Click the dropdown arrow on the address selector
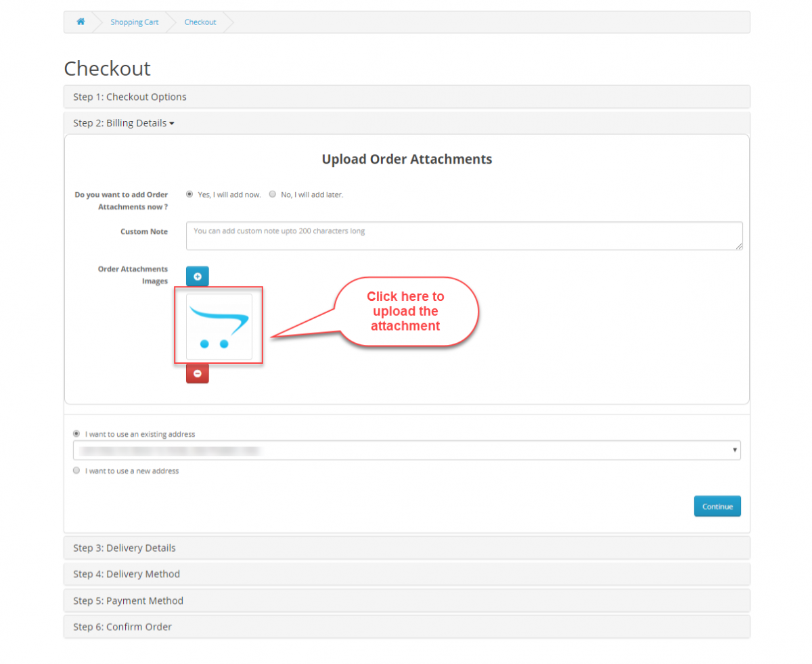 point(735,450)
